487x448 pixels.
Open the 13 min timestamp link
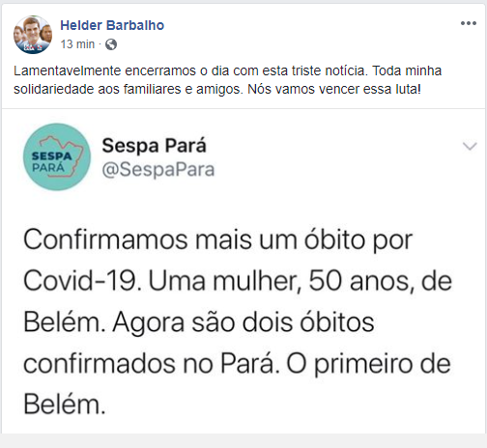tap(77, 44)
